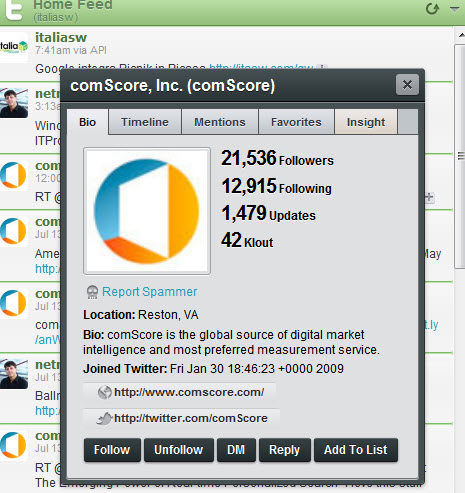
Task: Click the 7:41am via API timestamp
Action: coord(71,50)
